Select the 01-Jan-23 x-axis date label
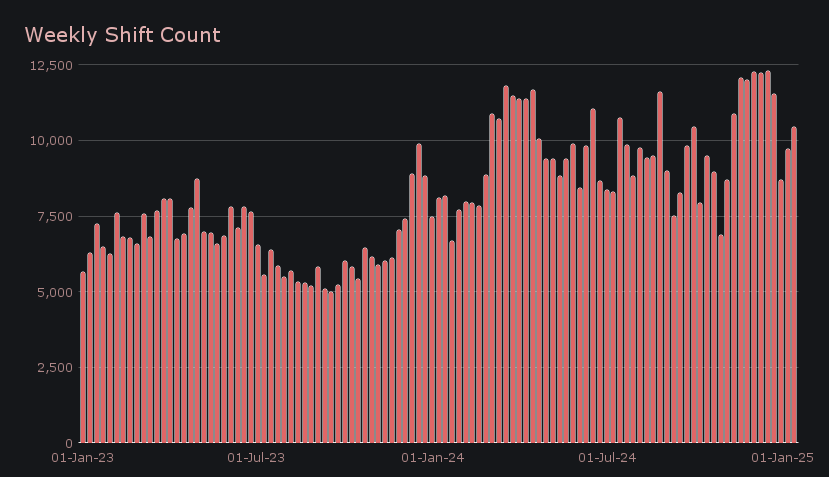 coord(82,458)
